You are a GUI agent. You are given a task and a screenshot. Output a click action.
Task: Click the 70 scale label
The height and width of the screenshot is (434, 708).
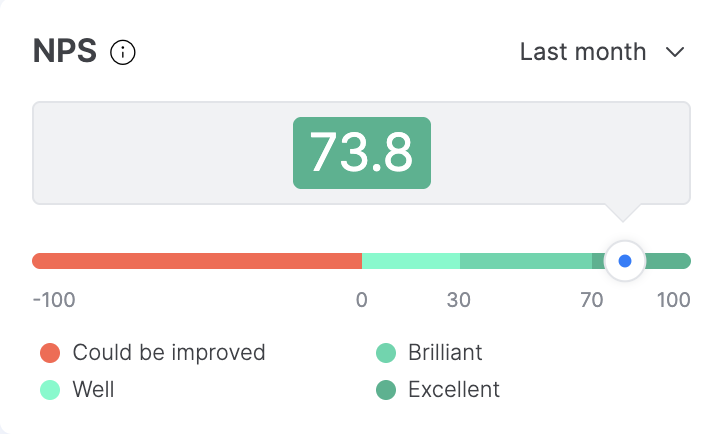point(592,300)
